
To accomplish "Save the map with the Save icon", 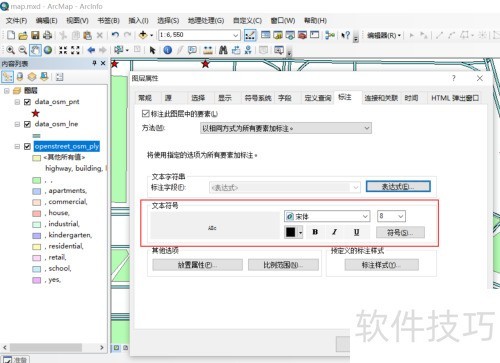I will [x=35, y=35].
